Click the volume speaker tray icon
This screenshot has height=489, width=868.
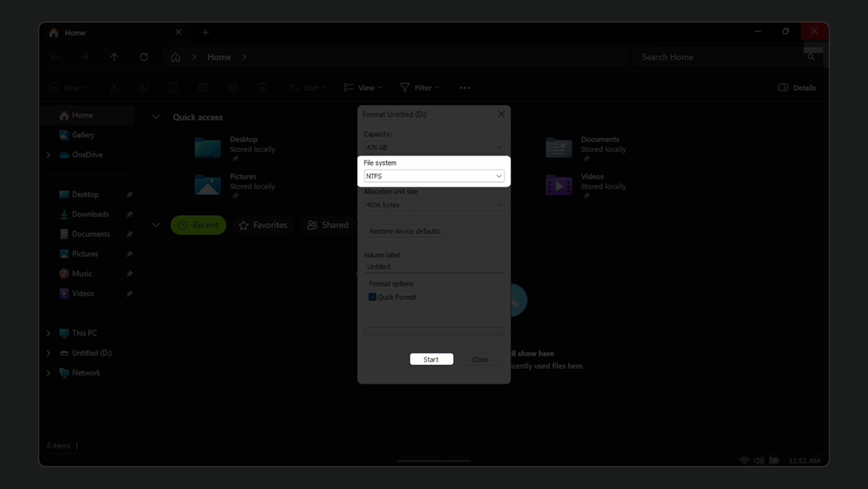[759, 460]
